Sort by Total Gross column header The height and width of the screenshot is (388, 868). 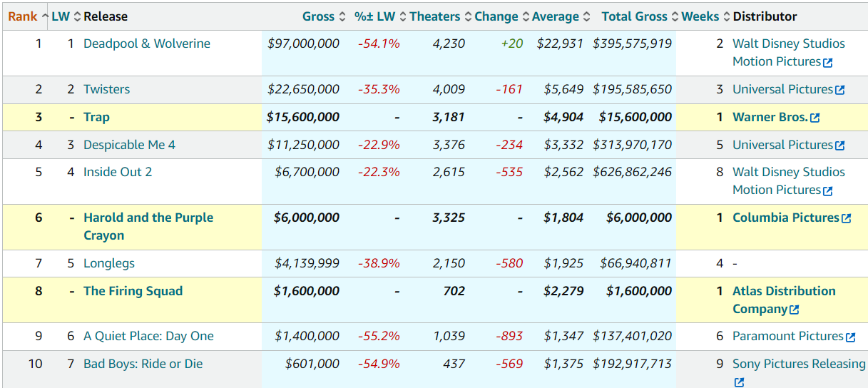635,16
